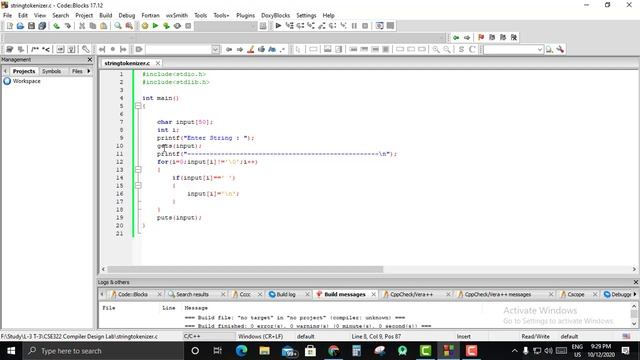Open the wxSmith menu
Viewport: 640px width, 360px height.
(177, 16)
